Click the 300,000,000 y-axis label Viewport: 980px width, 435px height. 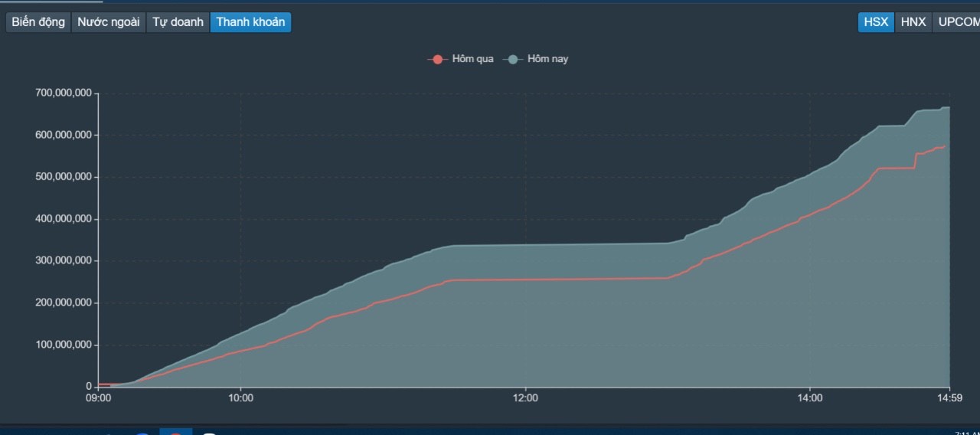[x=63, y=261]
